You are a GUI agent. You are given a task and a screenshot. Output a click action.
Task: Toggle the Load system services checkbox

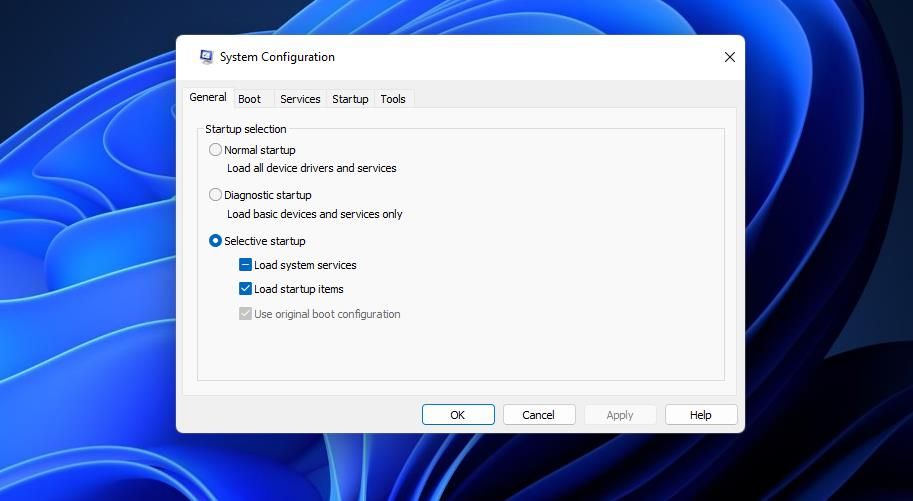point(245,265)
